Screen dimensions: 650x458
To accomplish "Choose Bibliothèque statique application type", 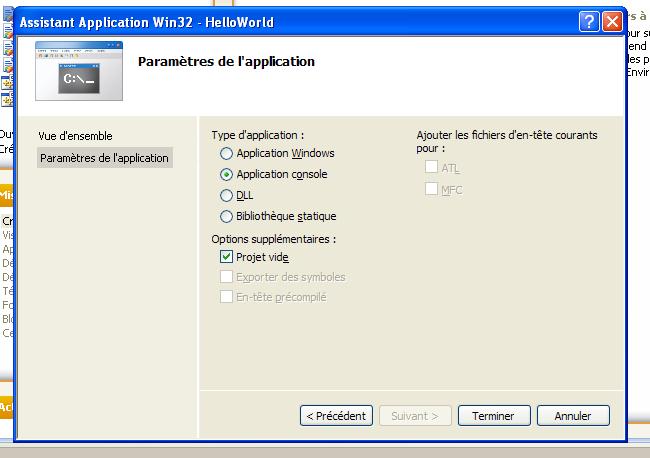I will 227,217.
